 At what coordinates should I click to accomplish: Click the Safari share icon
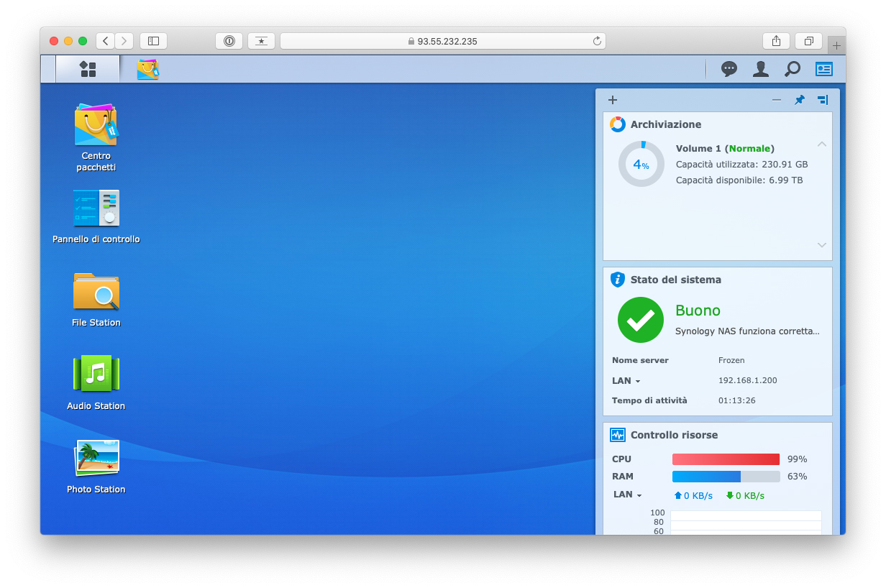click(776, 41)
